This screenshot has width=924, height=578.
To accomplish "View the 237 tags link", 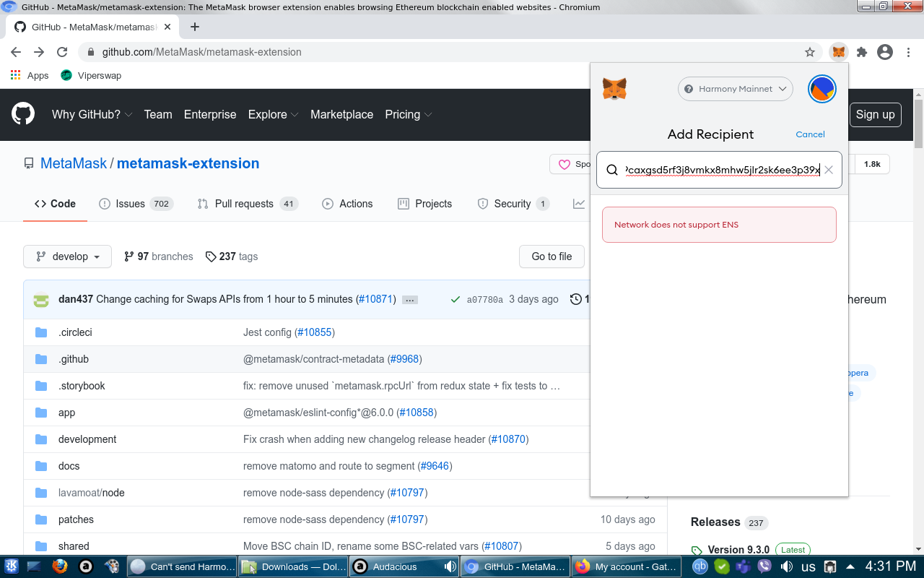I will tap(231, 256).
